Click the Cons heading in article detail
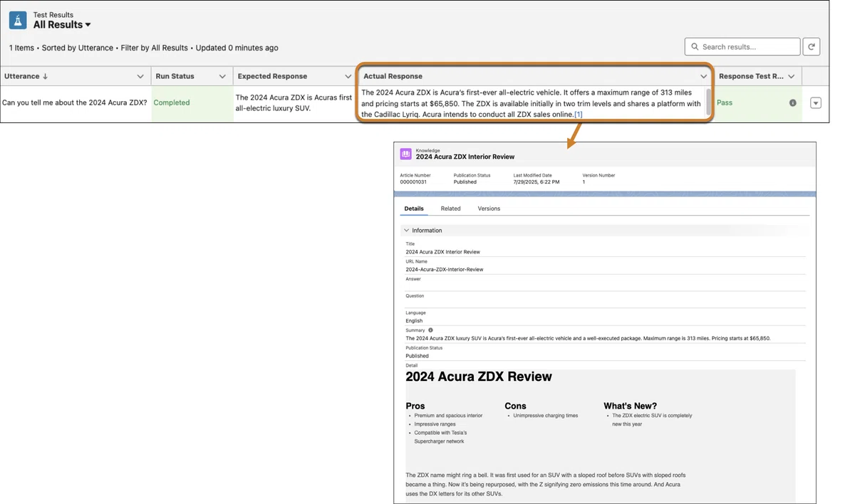The height and width of the screenshot is (504, 855). pos(515,406)
